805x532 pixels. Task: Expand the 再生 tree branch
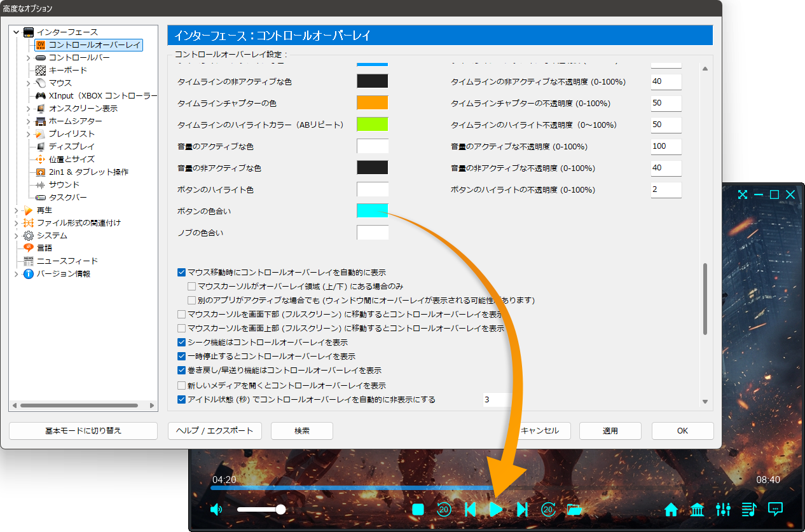(17, 210)
